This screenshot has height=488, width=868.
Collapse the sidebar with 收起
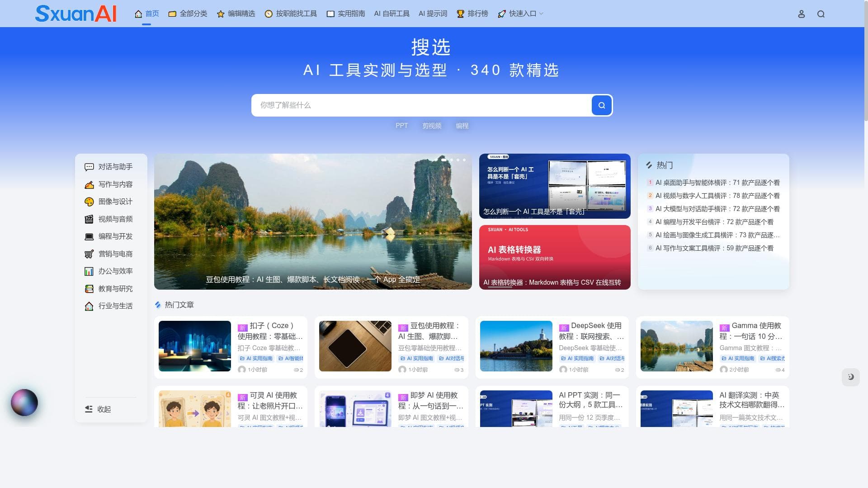pyautogui.click(x=98, y=409)
